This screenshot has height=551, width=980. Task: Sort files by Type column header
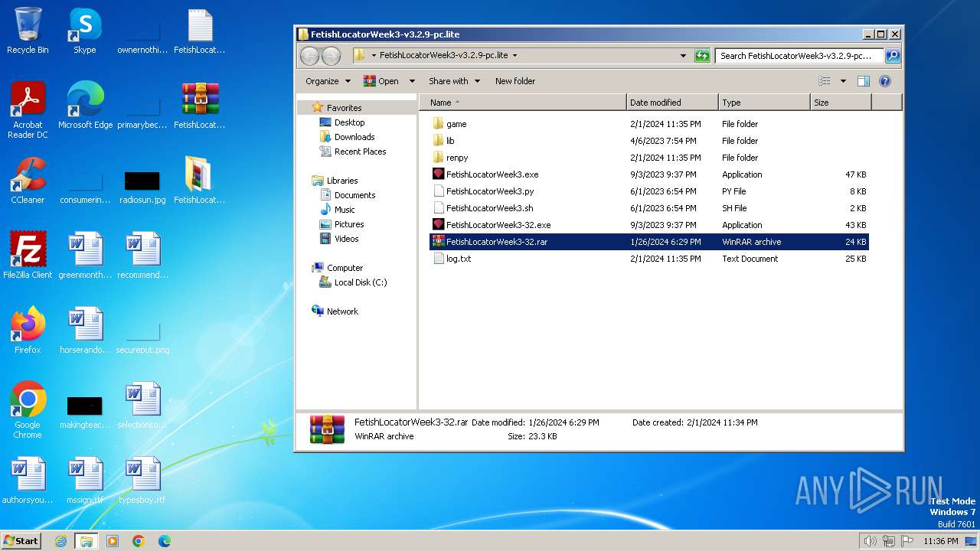(x=764, y=103)
